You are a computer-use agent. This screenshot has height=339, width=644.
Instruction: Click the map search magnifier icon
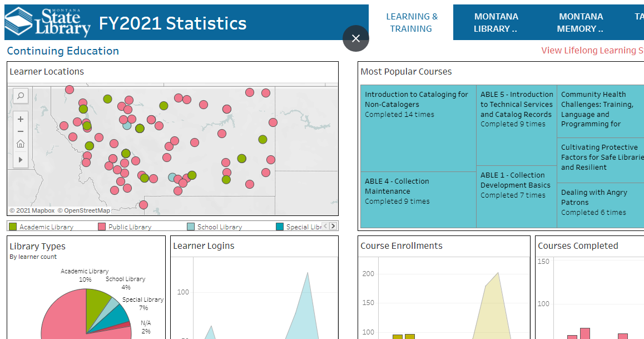[21, 96]
